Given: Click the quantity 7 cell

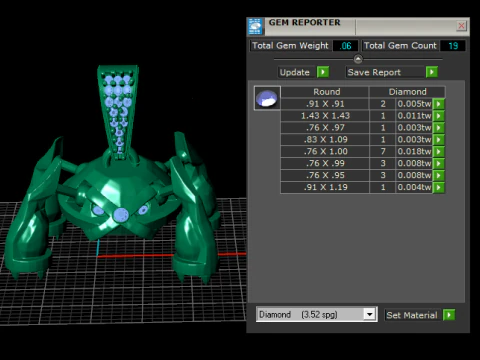Looking at the screenshot, I should pyautogui.click(x=383, y=152).
